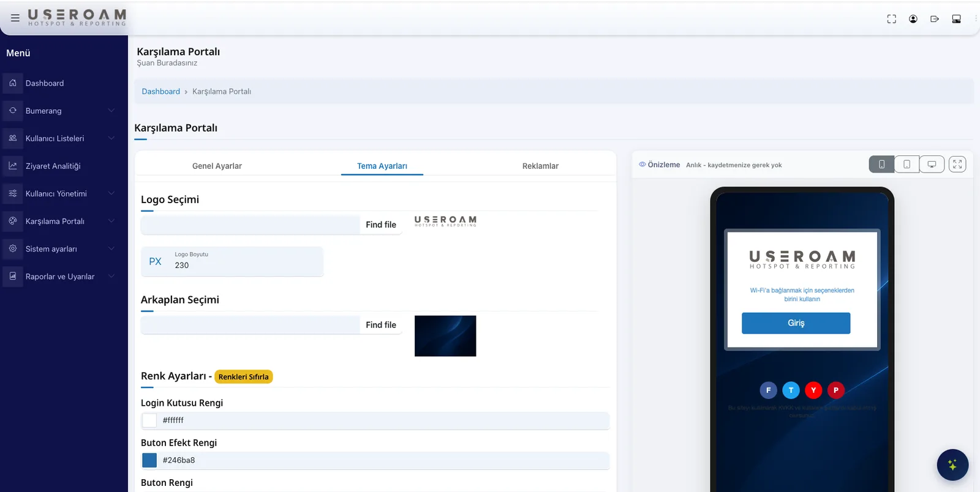Switch preview to tablet view
The height and width of the screenshot is (492, 980).
(x=907, y=164)
